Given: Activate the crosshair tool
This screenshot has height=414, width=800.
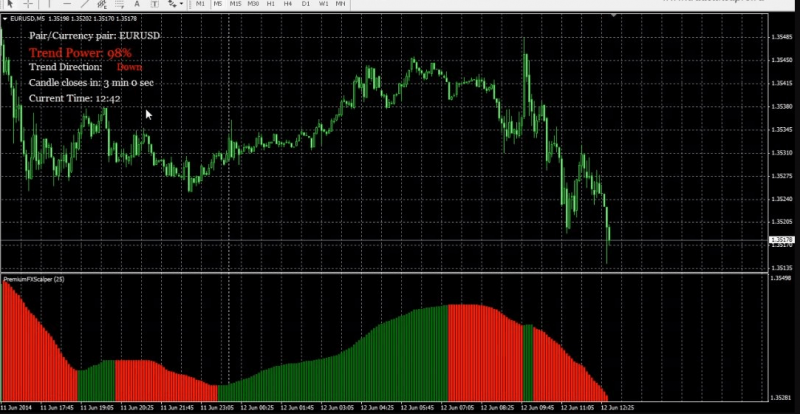Looking at the screenshot, I should [x=27, y=4].
